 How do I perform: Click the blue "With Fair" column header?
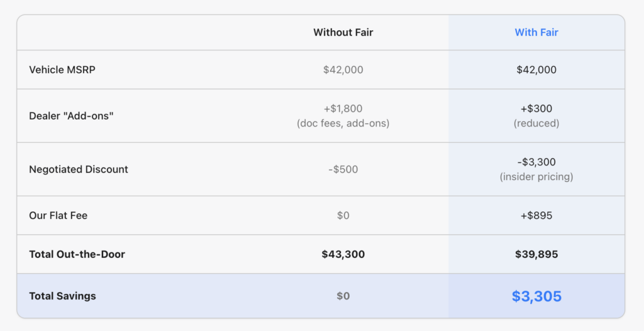click(536, 32)
